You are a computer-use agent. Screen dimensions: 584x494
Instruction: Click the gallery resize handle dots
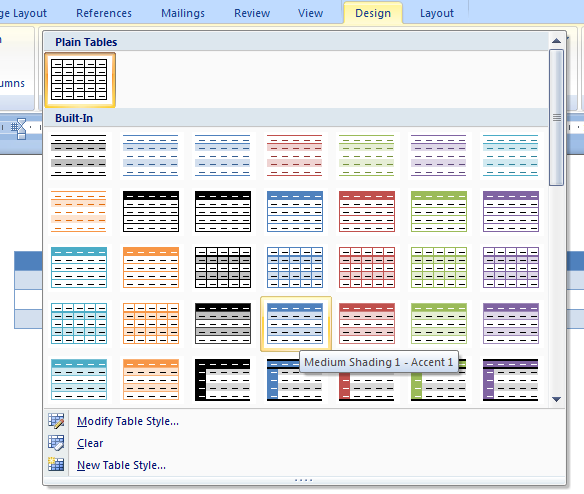pyautogui.click(x=304, y=480)
